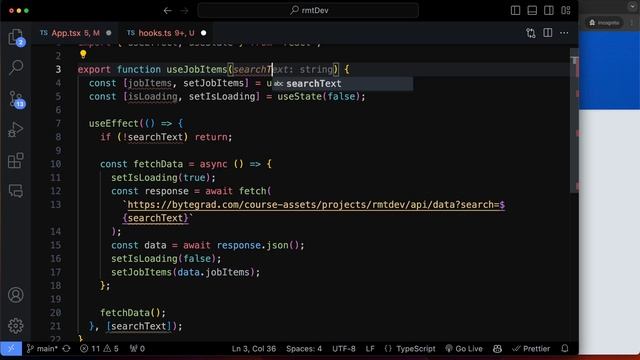
Task: Open the notifications bell
Action: [565, 349]
